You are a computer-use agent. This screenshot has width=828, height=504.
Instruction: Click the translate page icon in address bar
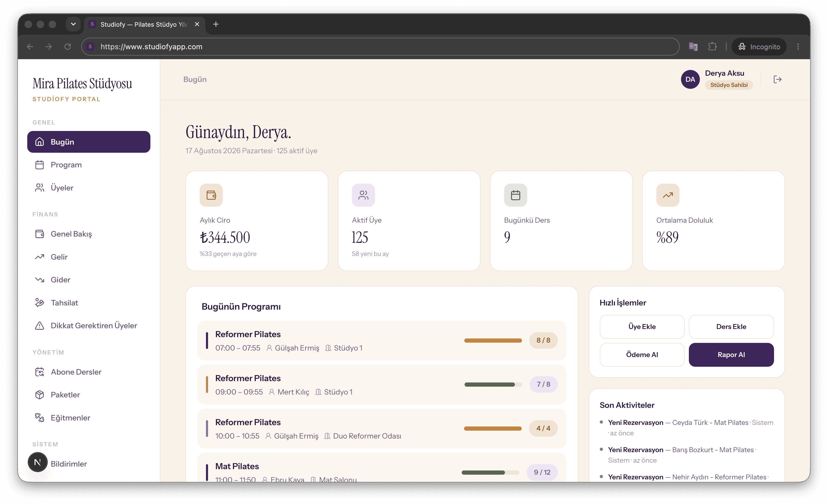(693, 46)
